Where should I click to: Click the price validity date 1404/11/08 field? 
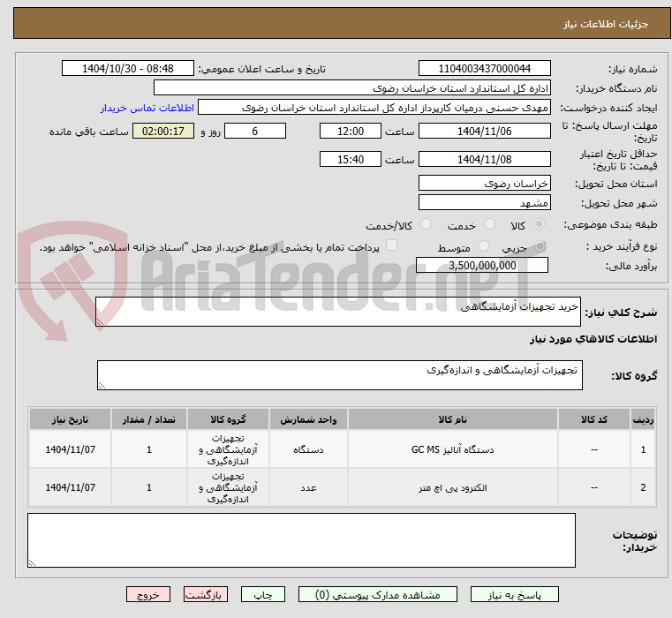[484, 159]
